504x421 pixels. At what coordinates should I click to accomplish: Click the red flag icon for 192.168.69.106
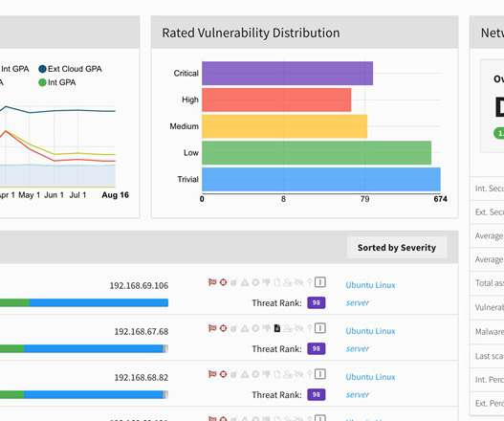(x=212, y=282)
